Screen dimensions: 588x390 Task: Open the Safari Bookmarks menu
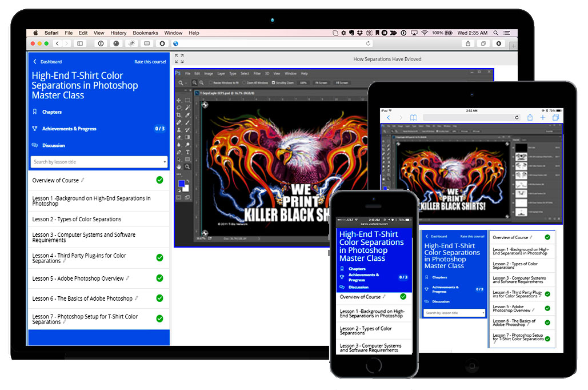tap(146, 33)
